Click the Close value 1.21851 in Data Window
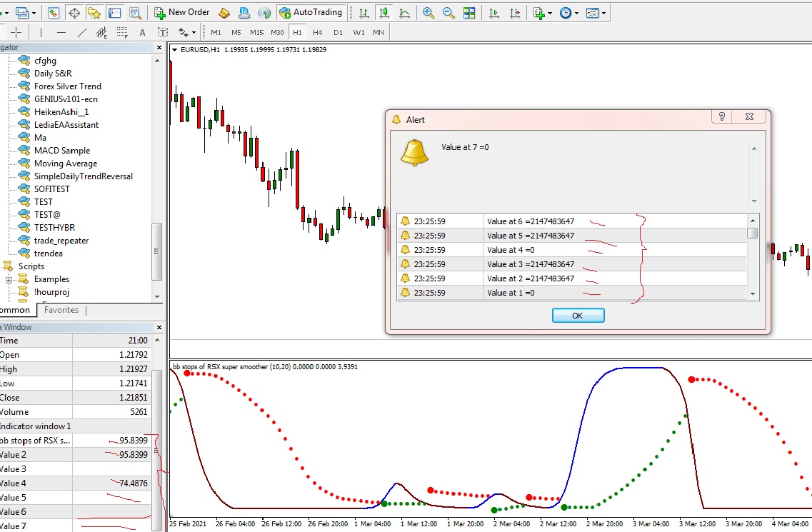The height and width of the screenshot is (532, 812). coord(134,398)
